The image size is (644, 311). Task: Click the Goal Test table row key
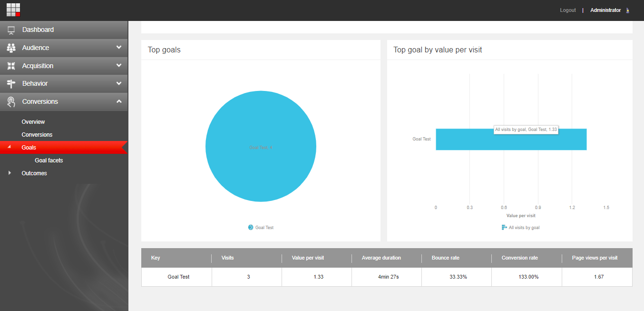(178, 277)
